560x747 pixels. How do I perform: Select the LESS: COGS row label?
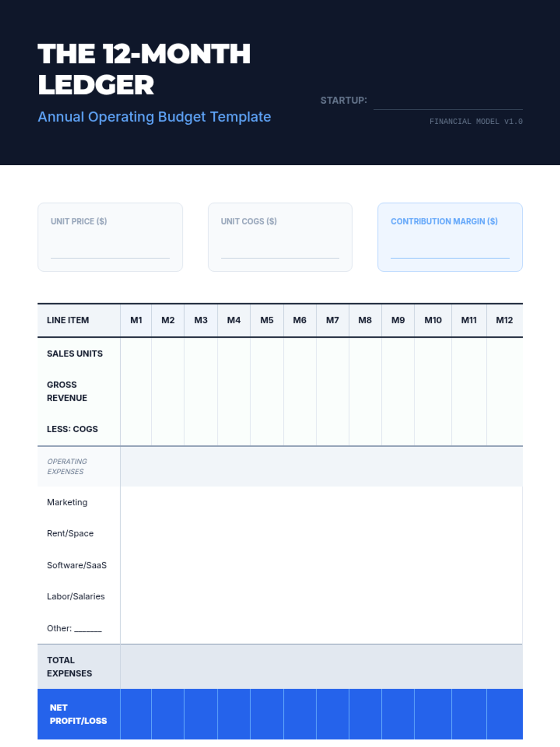tap(72, 429)
